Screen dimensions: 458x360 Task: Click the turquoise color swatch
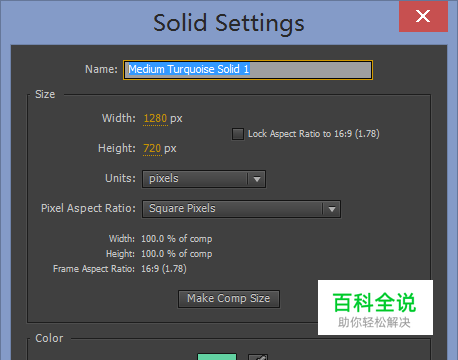[x=217, y=357]
